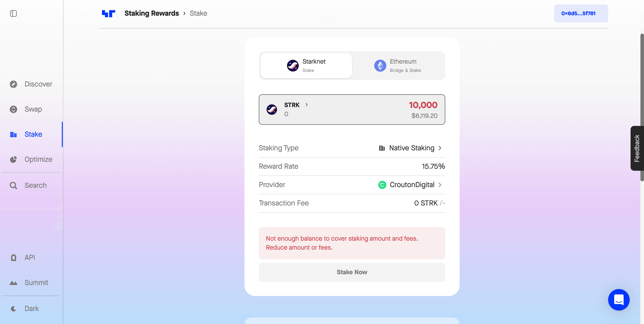Click the Search sidebar icon

(x=14, y=185)
